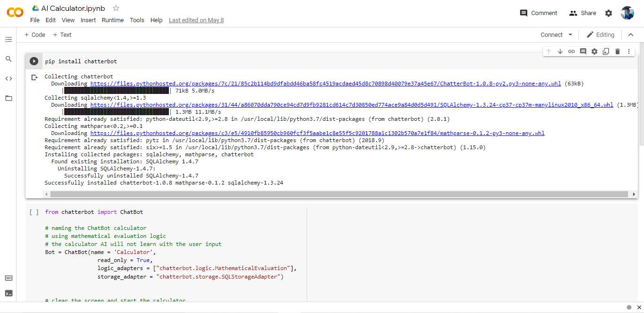
Task: Click the 'read_only = True,' code line
Action: tap(125, 260)
